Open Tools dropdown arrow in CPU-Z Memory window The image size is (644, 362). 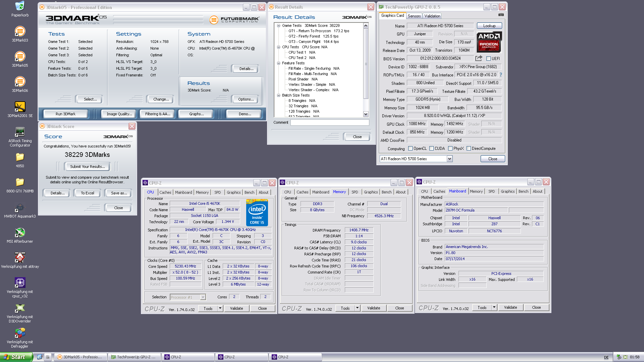pos(357,308)
